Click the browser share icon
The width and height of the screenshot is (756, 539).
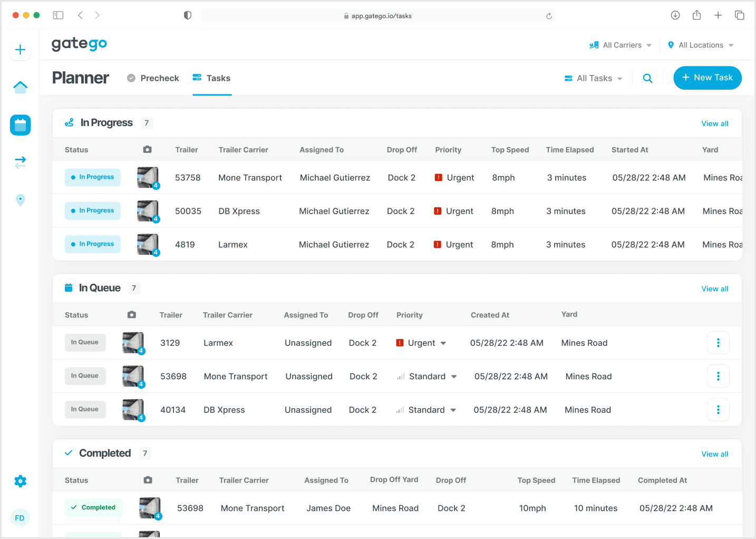tap(696, 15)
